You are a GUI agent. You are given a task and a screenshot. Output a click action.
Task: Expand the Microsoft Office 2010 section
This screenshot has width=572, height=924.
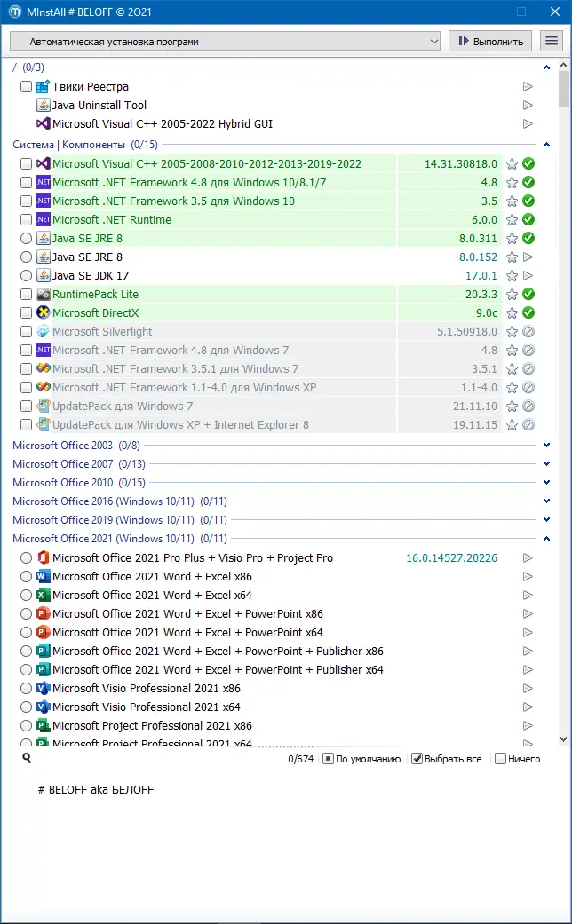(546, 483)
